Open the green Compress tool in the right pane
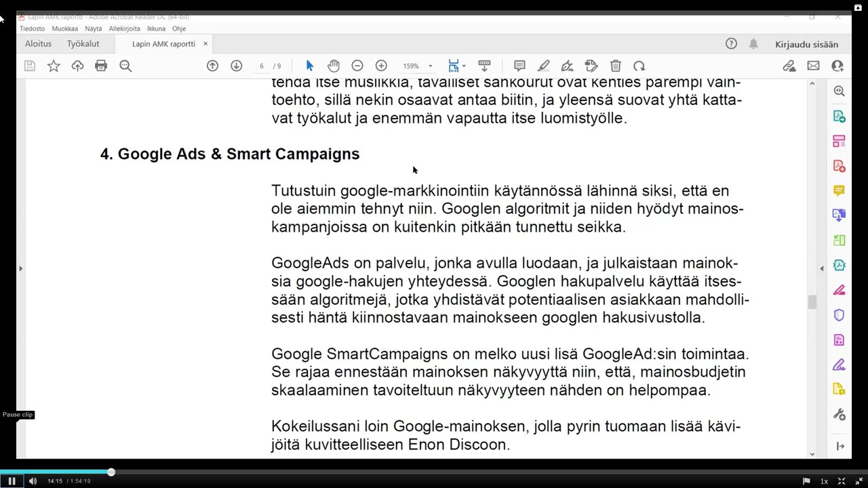Screen dimensions: 868x488 tap(839, 240)
